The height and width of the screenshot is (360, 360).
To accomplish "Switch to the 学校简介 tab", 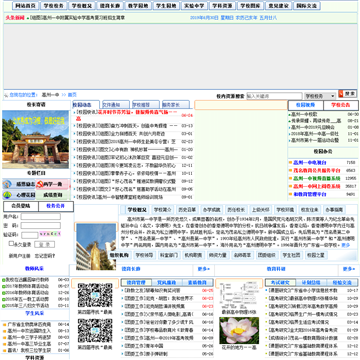I will 162,210.
